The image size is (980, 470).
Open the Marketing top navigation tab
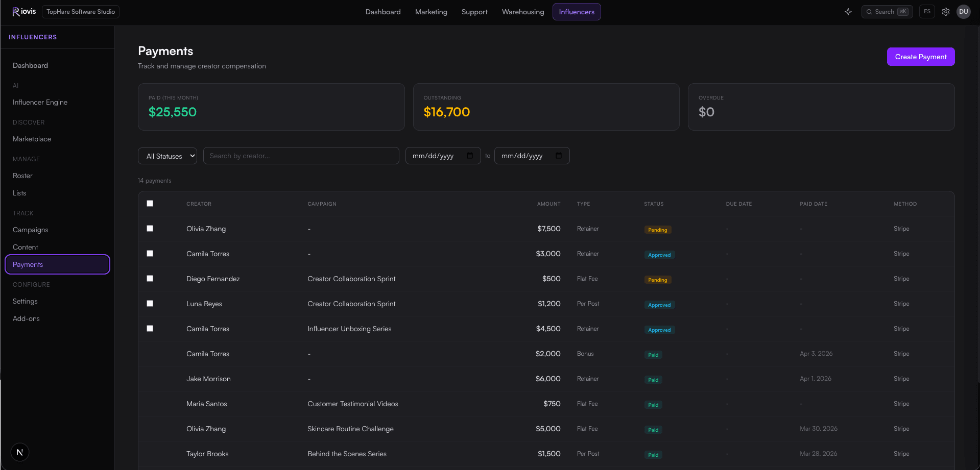click(x=431, y=12)
